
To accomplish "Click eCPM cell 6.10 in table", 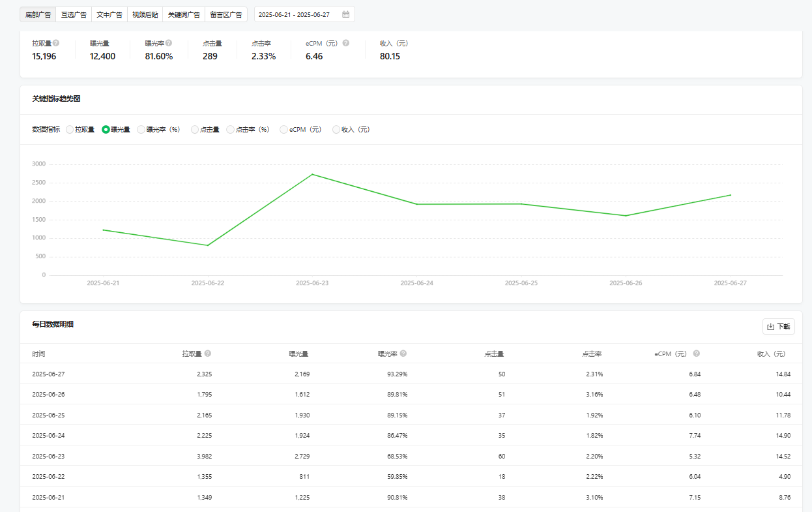I will click(x=695, y=415).
